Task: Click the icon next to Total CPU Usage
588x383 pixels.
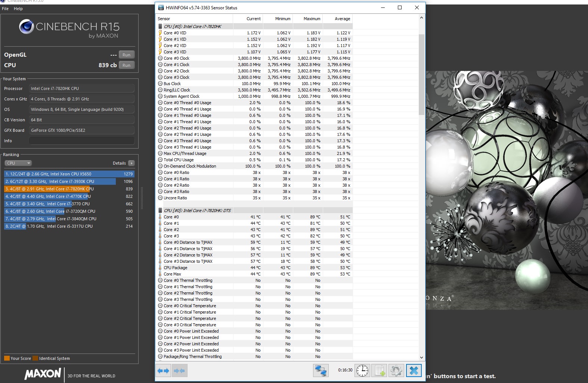Action: [160, 160]
